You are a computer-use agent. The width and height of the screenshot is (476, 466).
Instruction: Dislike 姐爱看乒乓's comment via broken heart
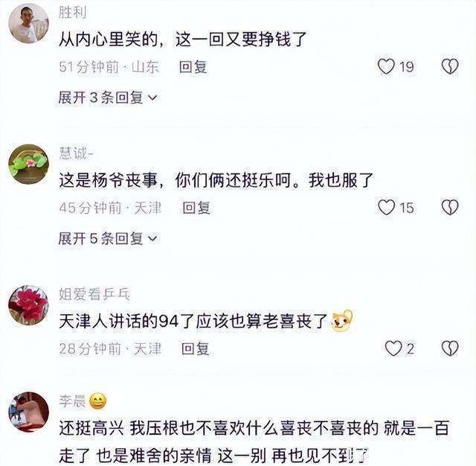(449, 348)
